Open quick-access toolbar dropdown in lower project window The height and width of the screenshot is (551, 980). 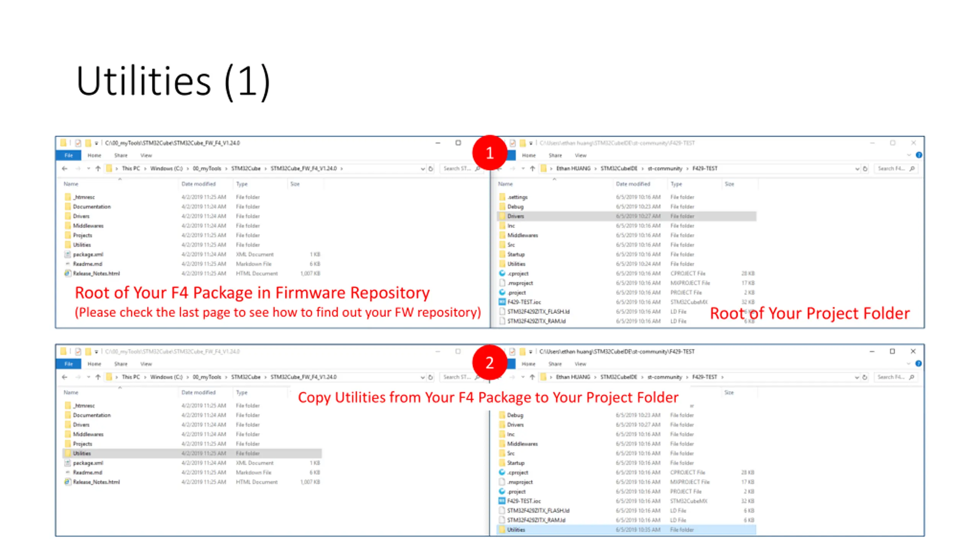[531, 352]
